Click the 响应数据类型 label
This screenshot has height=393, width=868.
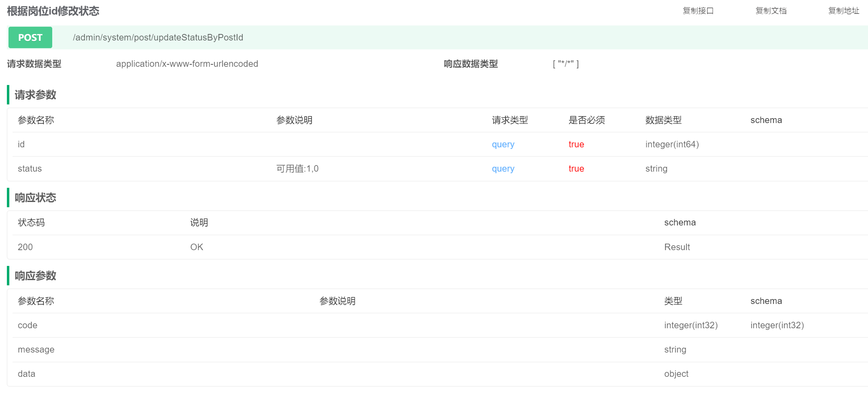pos(471,64)
